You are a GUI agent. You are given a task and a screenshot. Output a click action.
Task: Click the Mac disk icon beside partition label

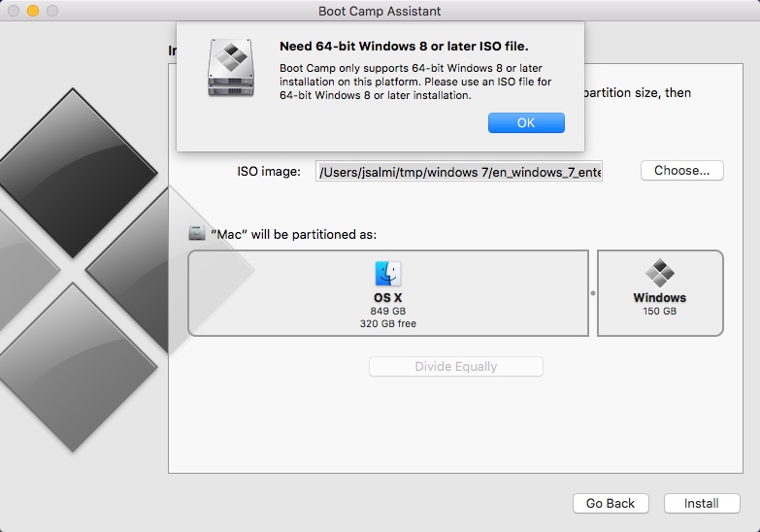click(197, 233)
